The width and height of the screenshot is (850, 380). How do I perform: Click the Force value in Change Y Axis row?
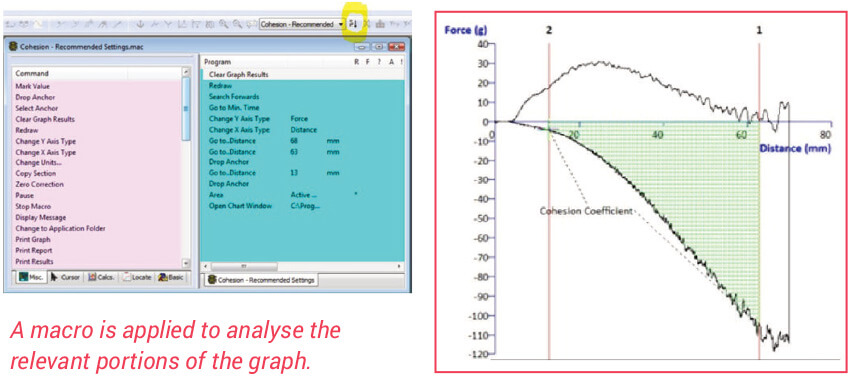coord(299,119)
